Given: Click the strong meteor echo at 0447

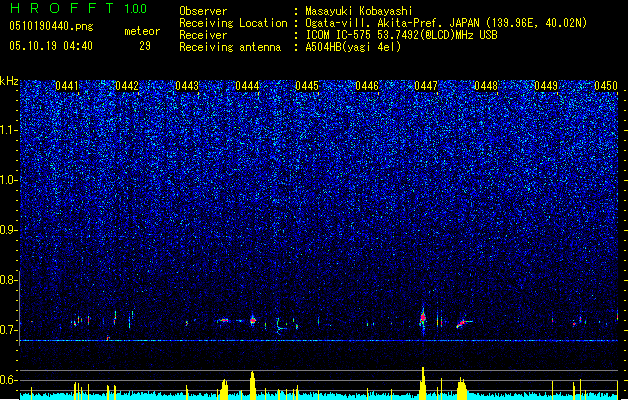Looking at the screenshot, I should point(423,319).
